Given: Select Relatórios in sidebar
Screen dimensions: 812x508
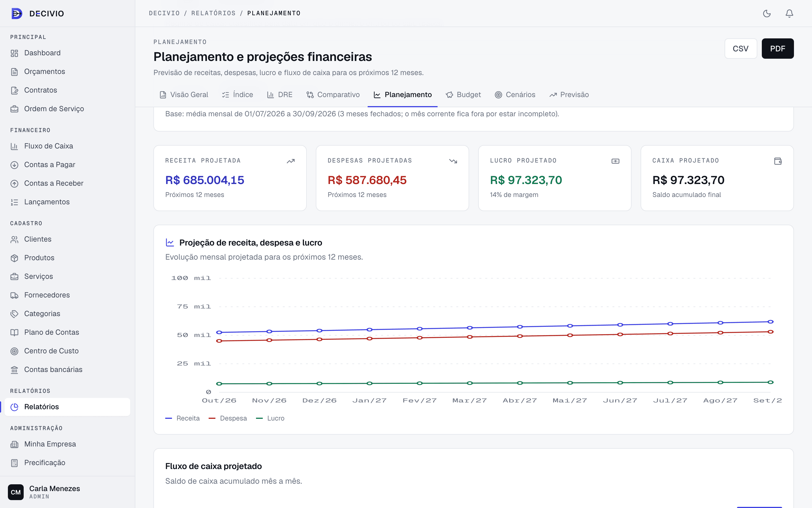Looking at the screenshot, I should pos(67,407).
